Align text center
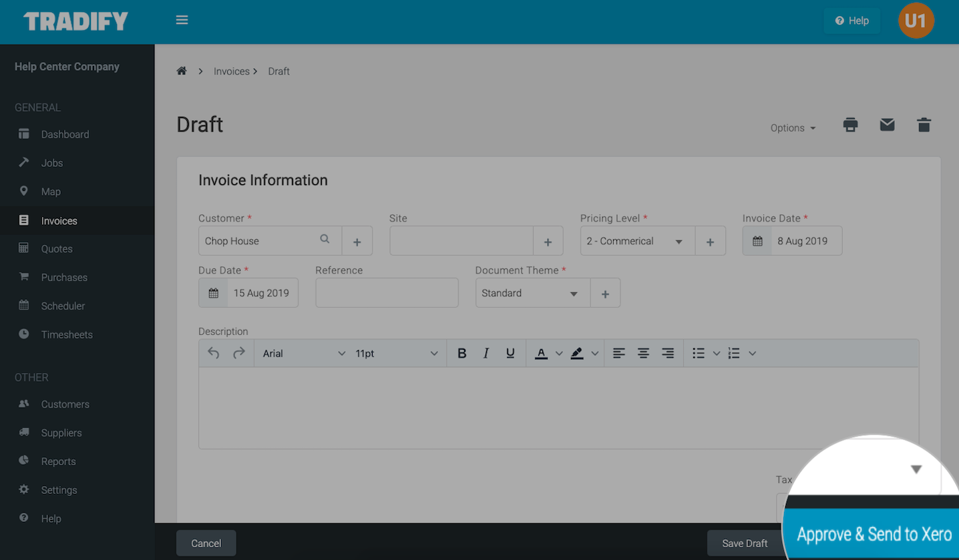 point(643,353)
